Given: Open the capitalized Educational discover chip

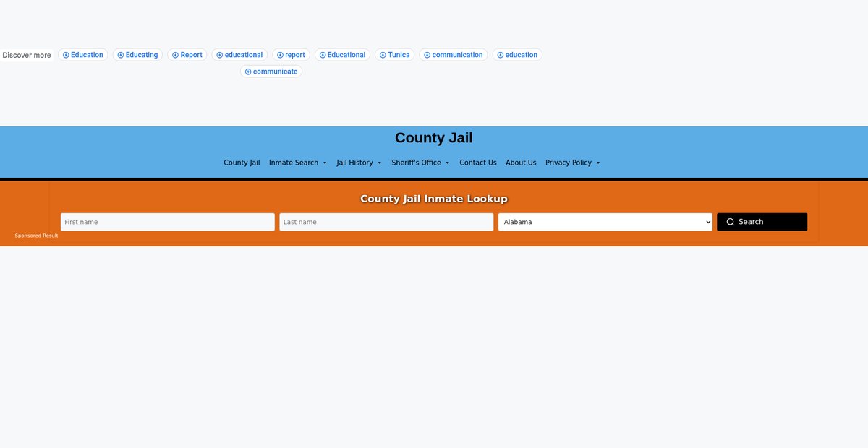Looking at the screenshot, I should 342,55.
